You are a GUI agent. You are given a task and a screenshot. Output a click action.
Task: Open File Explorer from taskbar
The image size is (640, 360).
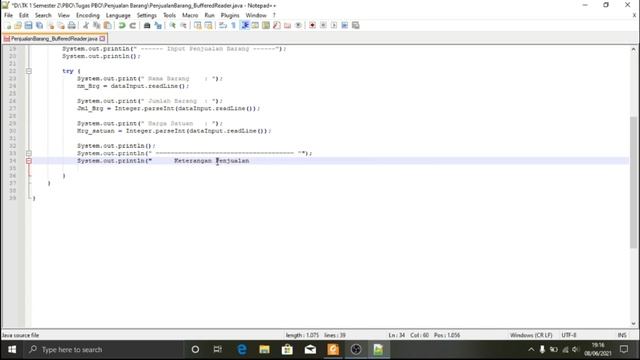(264, 350)
